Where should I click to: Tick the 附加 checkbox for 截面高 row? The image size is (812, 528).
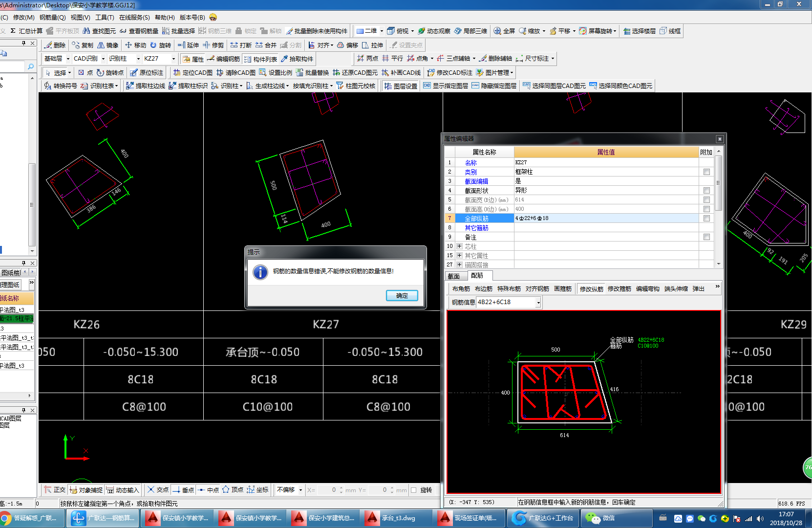[706, 209]
